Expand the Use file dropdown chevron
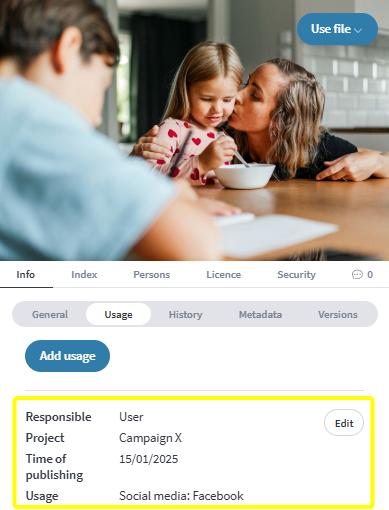Screen dimensions: 389x510 pos(358,30)
